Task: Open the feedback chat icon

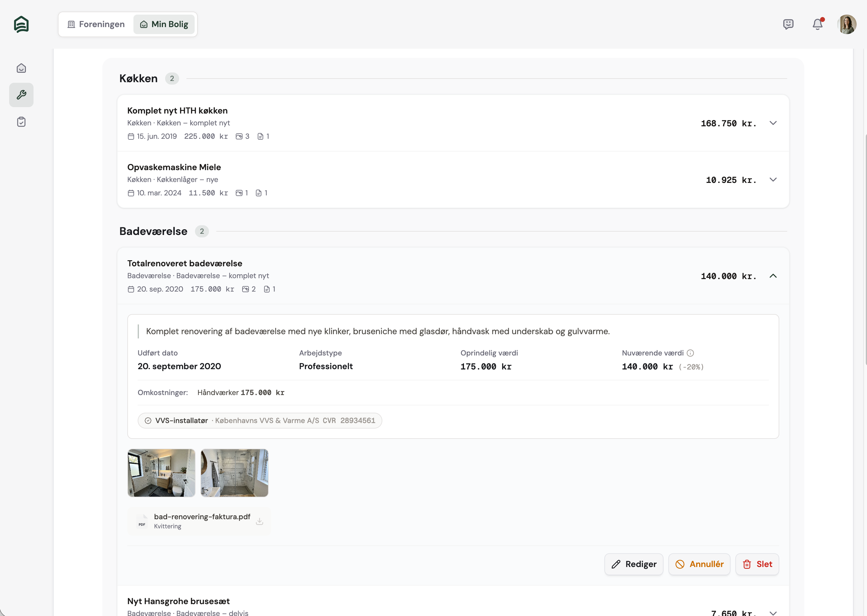Action: point(788,24)
